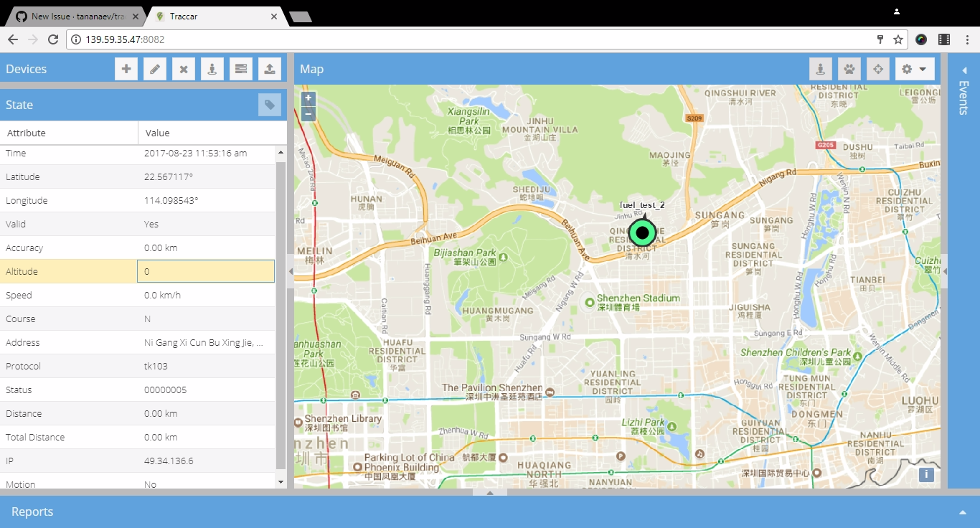Click the Chrome profile icon in the title bar
Screen dimensions: 980x528
tap(897, 11)
